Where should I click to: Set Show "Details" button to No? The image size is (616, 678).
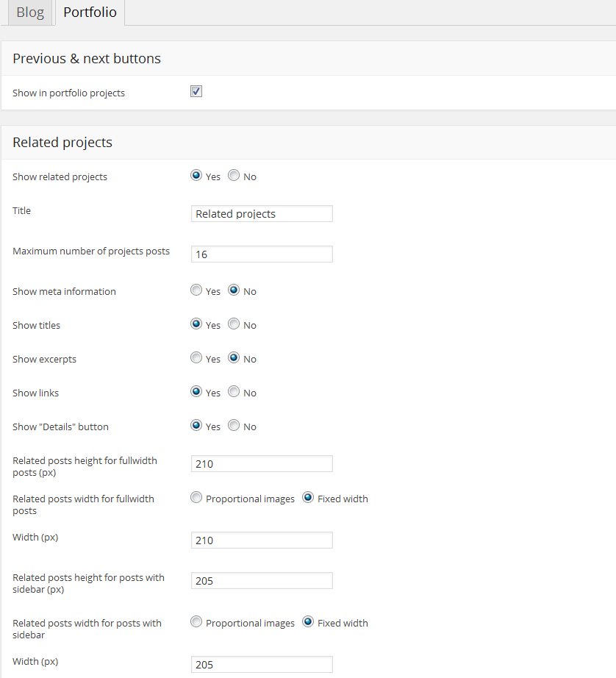pyautogui.click(x=234, y=426)
